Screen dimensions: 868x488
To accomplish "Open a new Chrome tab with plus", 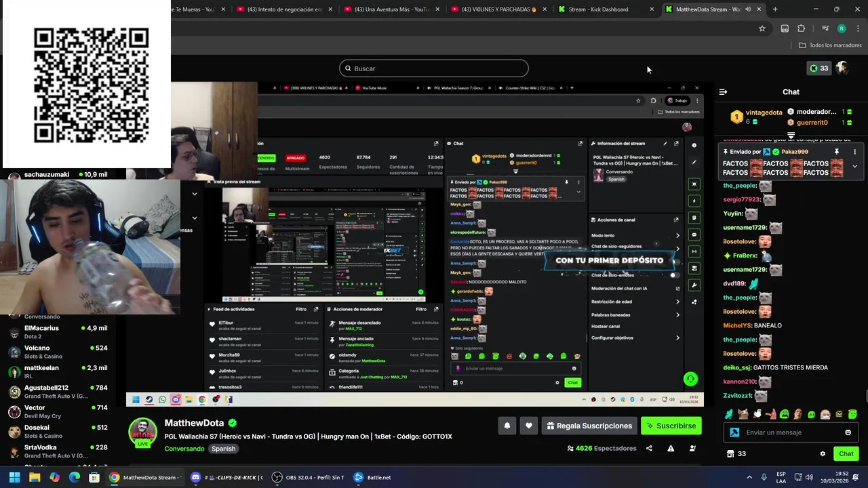I will (775, 9).
